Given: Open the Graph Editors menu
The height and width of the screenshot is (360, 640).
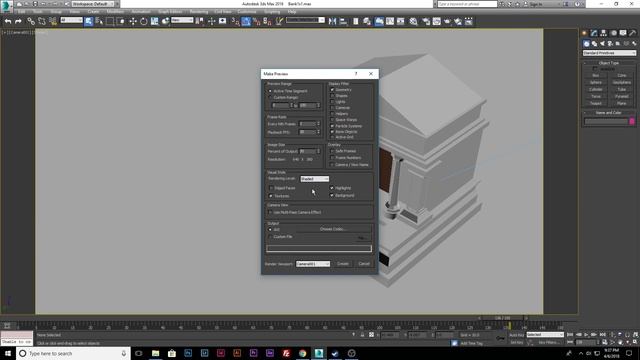Looking at the screenshot, I should pyautogui.click(x=170, y=12).
